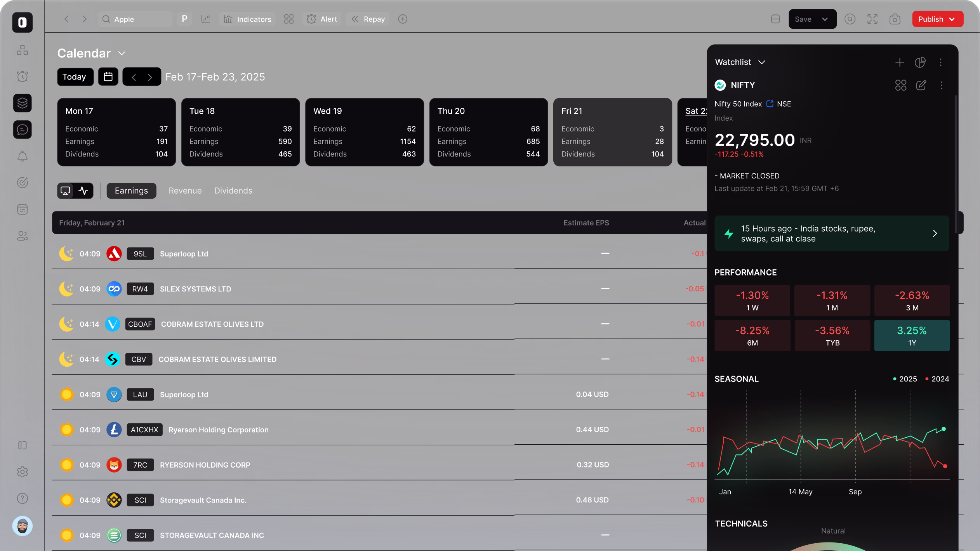Enter fullscreen mode via the expand icon
The width and height of the screenshot is (980, 551).
pyautogui.click(x=872, y=19)
